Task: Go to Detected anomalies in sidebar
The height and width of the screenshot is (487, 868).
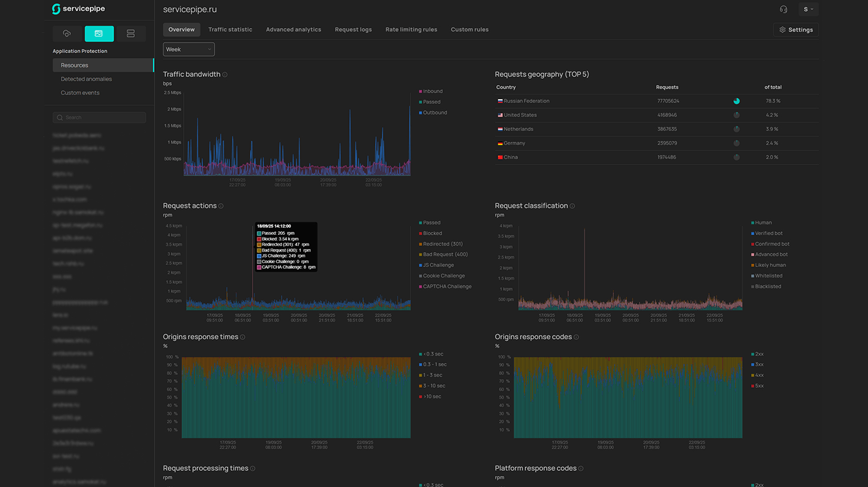Action: 86,79
